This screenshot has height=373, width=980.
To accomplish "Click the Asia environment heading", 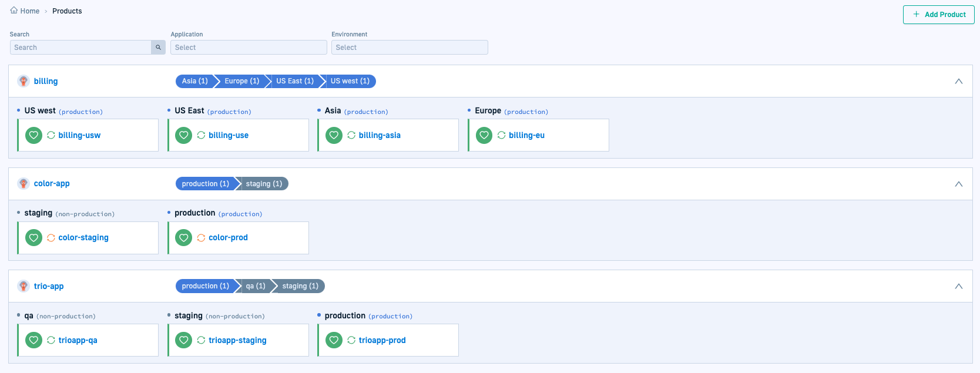I will [333, 110].
